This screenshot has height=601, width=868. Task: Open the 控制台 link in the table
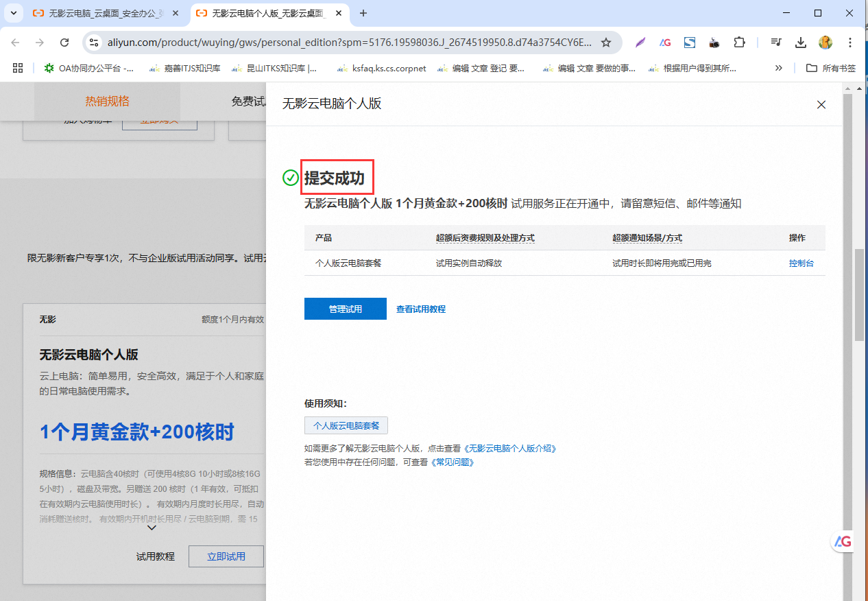(801, 263)
